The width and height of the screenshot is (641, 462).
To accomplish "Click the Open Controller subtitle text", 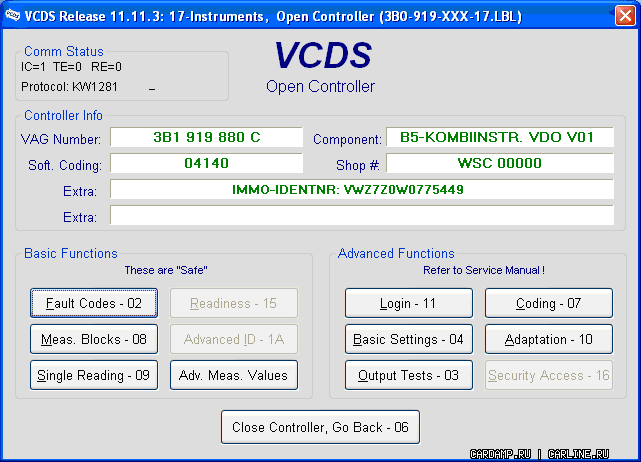I will click(320, 87).
